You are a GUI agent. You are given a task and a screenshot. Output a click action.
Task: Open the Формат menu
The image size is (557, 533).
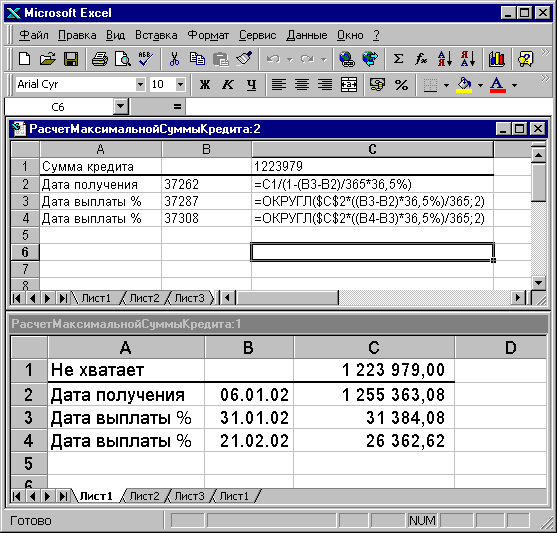point(208,35)
